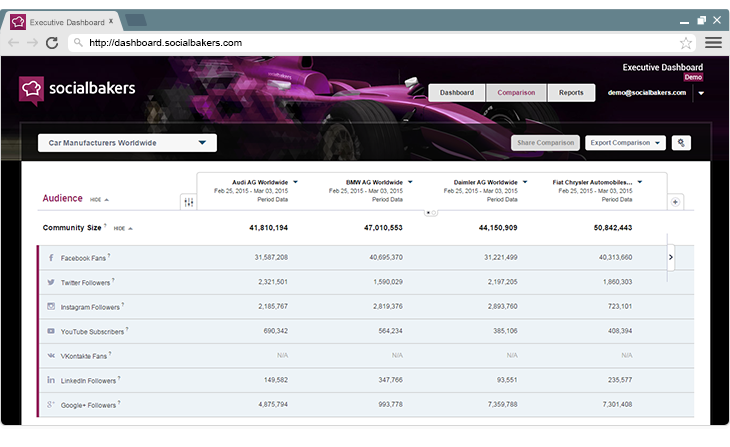Click the YouTube Subscribers row label

click(x=92, y=332)
